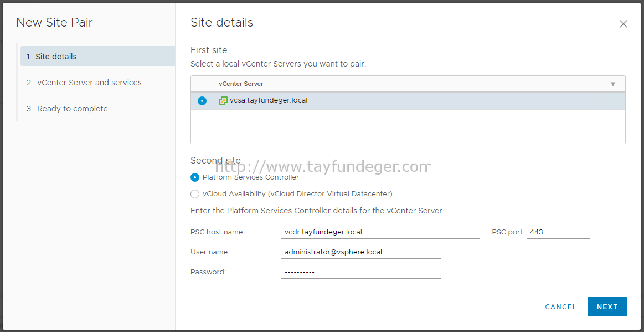Go to step 3 Ready to complete
Image resolution: width=644 pixels, height=332 pixels.
point(98,109)
